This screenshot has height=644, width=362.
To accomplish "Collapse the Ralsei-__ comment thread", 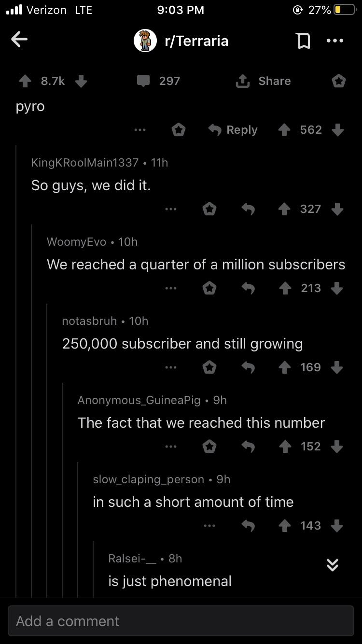I will (x=331, y=565).
